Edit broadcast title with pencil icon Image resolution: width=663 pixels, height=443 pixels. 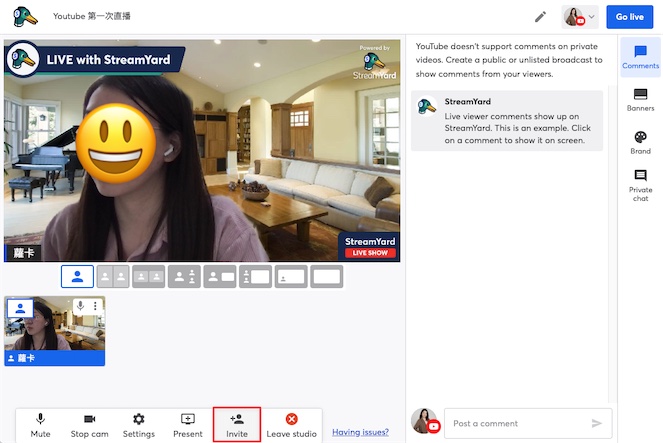click(540, 17)
